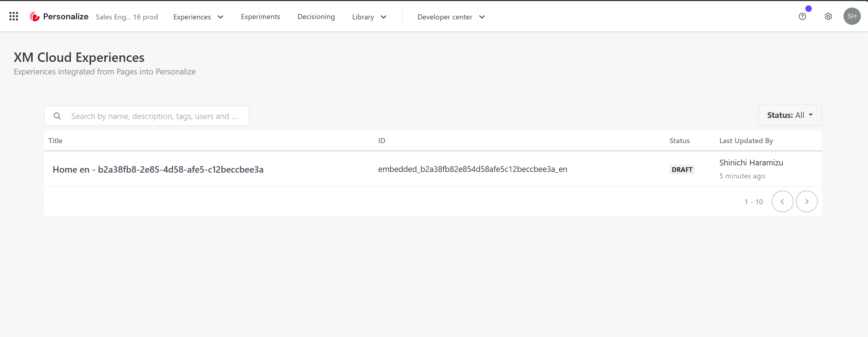Expand the Library dropdown menu
The height and width of the screenshot is (337, 868).
pos(369,17)
